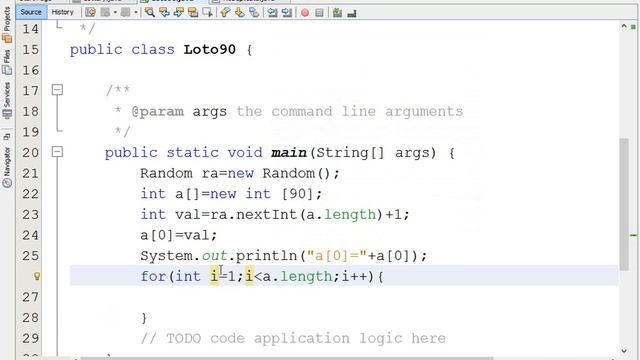Open the Navigator side panel

7,167
